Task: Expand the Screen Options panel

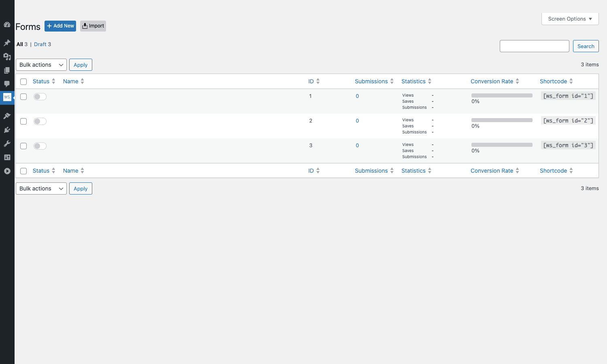Action: click(x=570, y=19)
